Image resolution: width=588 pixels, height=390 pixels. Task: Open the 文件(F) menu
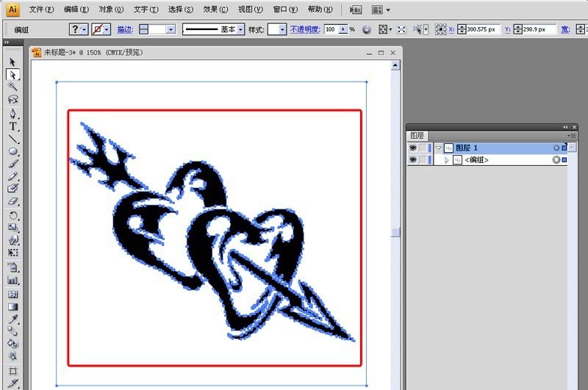[x=41, y=10]
